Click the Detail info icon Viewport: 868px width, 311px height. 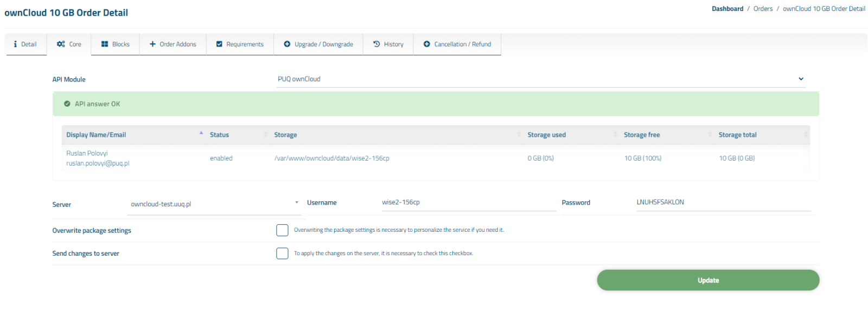click(15, 45)
